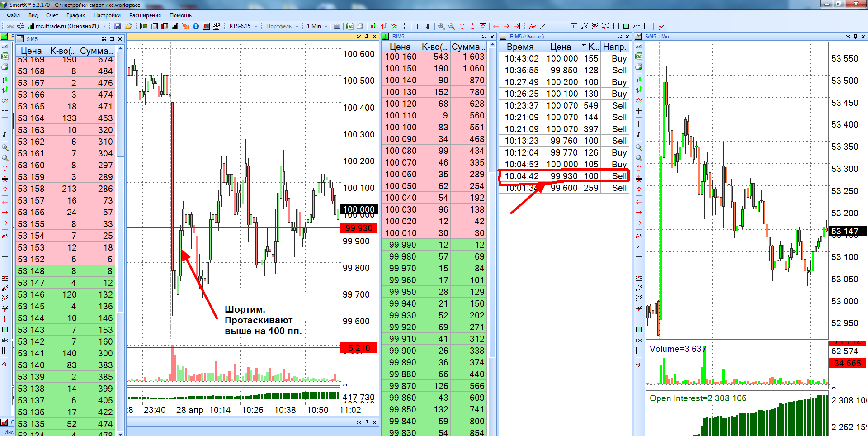Select the diagonal trend line tool in main toolbar

(x=543, y=26)
